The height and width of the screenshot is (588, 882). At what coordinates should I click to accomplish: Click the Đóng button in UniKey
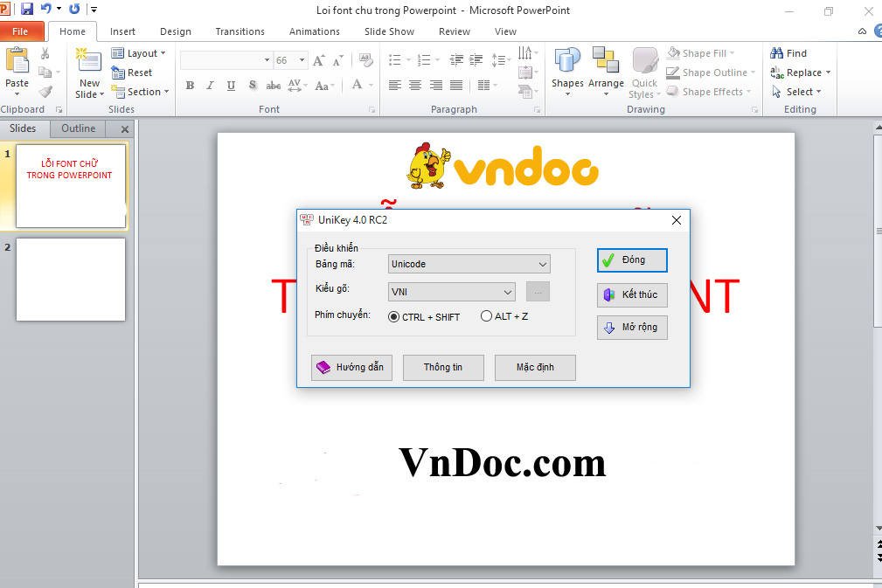tap(631, 259)
